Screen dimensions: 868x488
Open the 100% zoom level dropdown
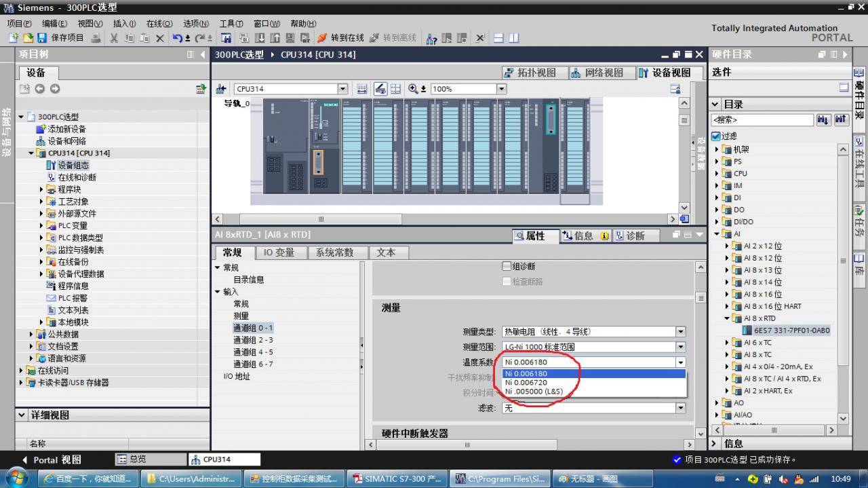501,89
